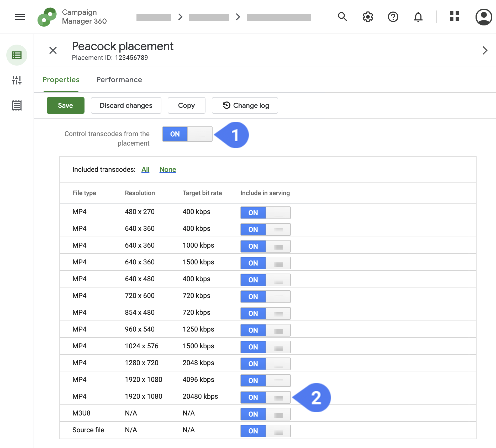The width and height of the screenshot is (496, 448).
Task: Open the apps grid switcher
Action: pos(455,16)
